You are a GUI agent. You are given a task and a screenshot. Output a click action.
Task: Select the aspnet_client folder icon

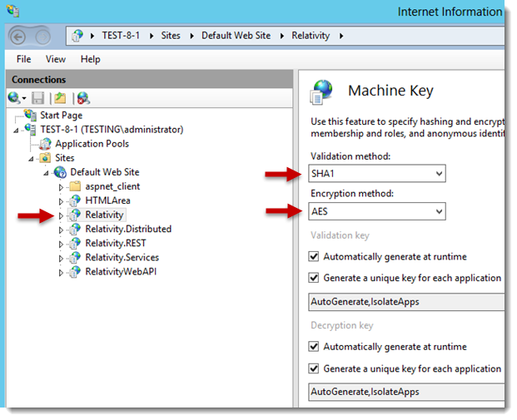[75, 186]
